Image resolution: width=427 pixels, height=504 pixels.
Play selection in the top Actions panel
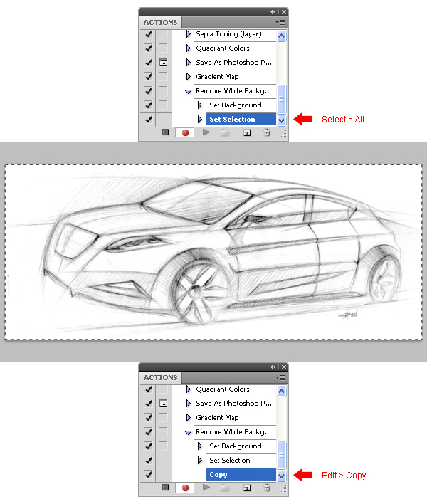click(x=206, y=132)
